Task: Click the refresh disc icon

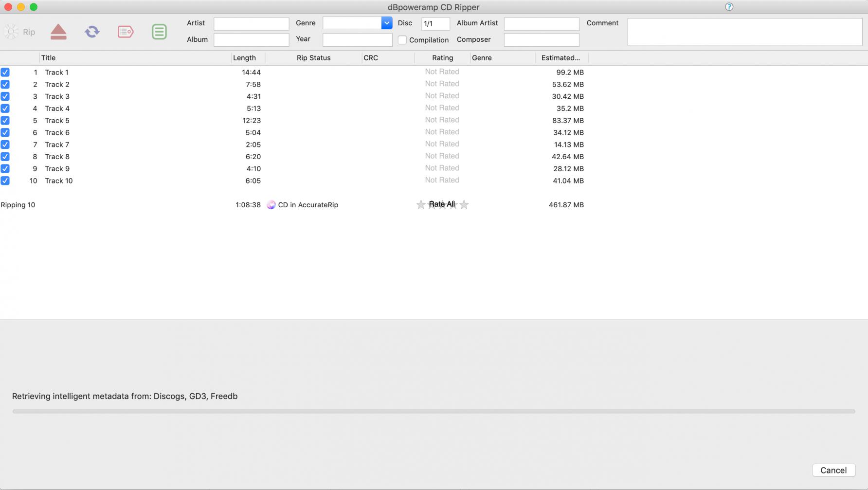Action: [92, 32]
